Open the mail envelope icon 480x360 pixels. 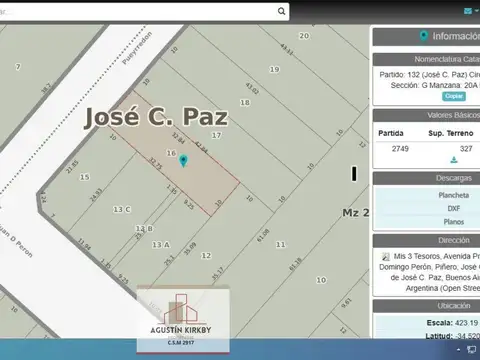tap(468, 11)
